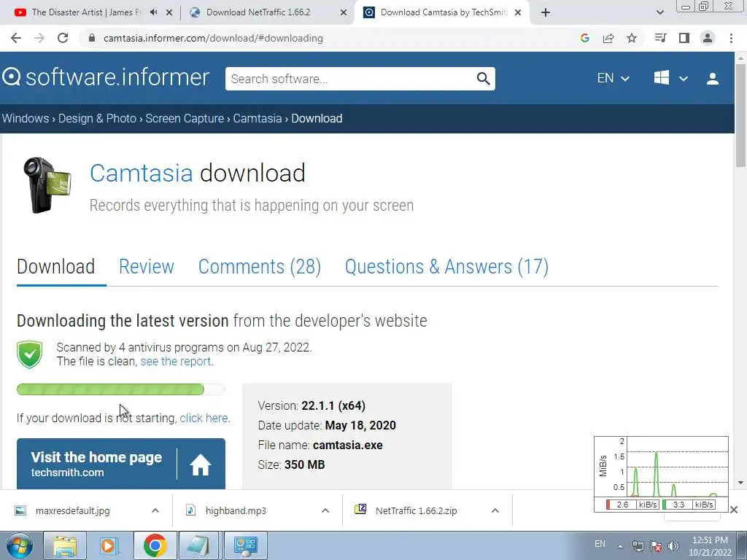Click the share page icon in the address bar
Viewport: 747px width, 560px height.
tap(608, 38)
